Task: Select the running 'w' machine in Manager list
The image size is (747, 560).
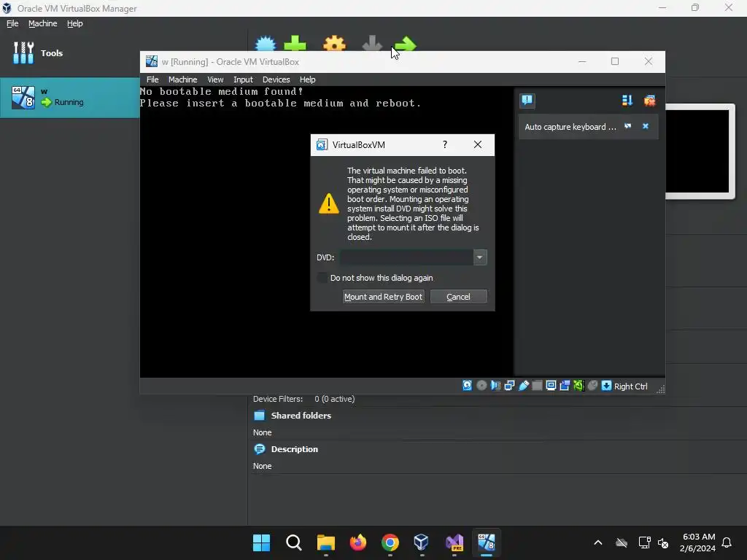Action: pyautogui.click(x=69, y=98)
